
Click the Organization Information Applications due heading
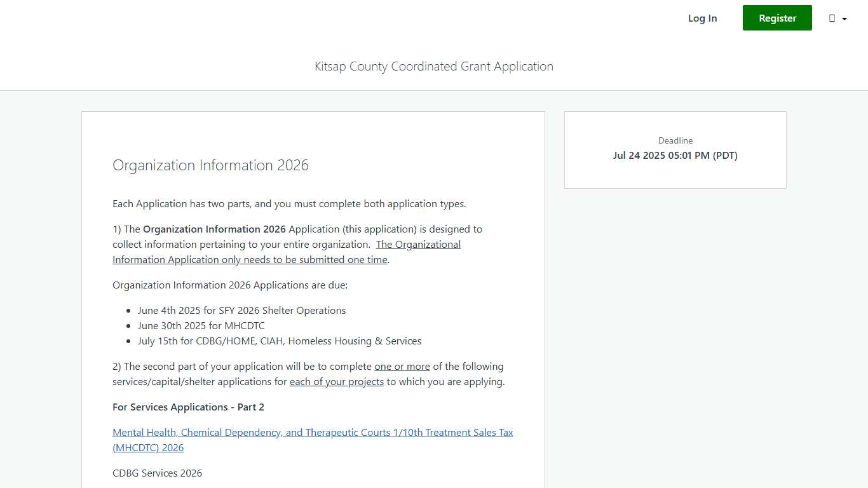(x=229, y=285)
